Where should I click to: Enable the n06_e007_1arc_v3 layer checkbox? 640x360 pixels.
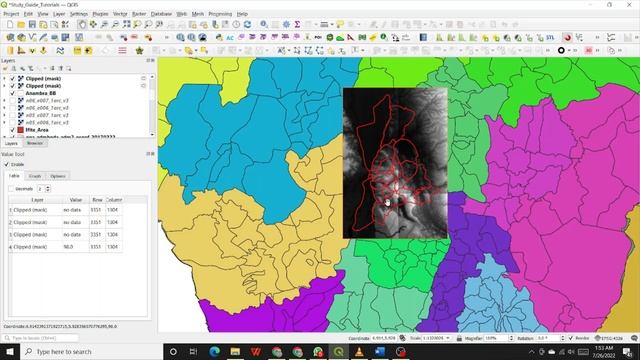click(x=13, y=100)
